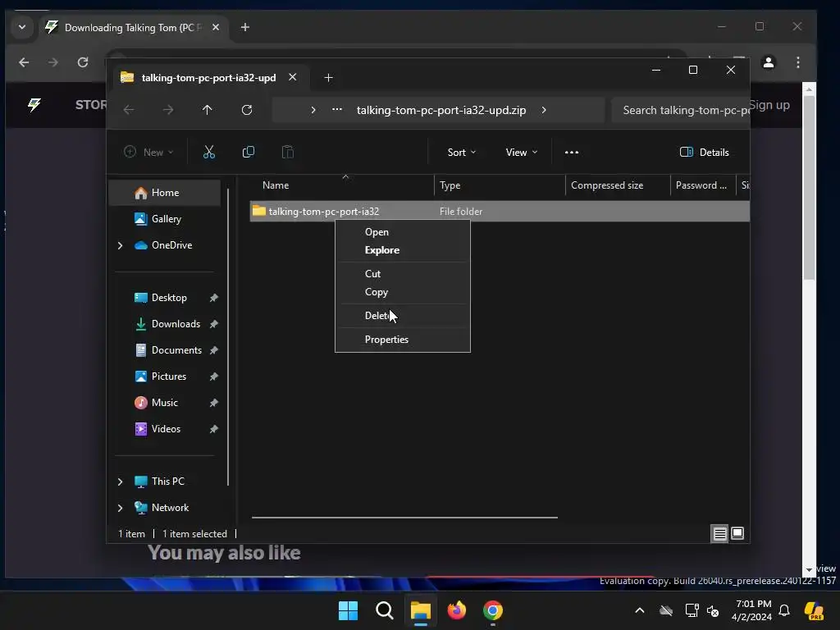Choose Explore from the context menu
The width and height of the screenshot is (840, 630).
pos(382,250)
